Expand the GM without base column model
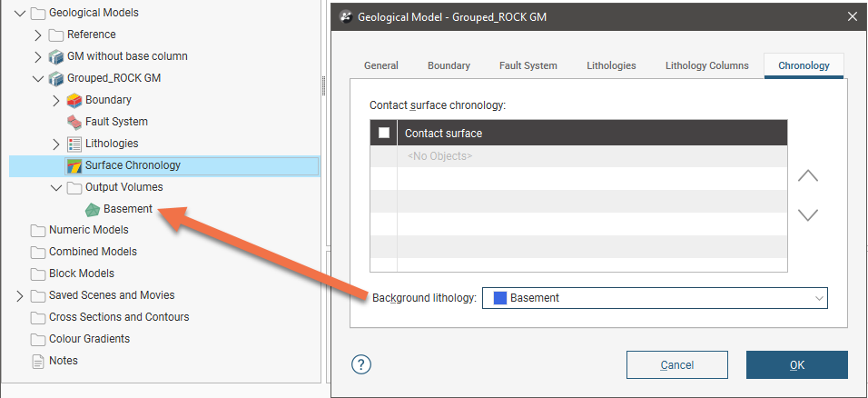Viewport: 868px width, 398px height. tap(38, 56)
